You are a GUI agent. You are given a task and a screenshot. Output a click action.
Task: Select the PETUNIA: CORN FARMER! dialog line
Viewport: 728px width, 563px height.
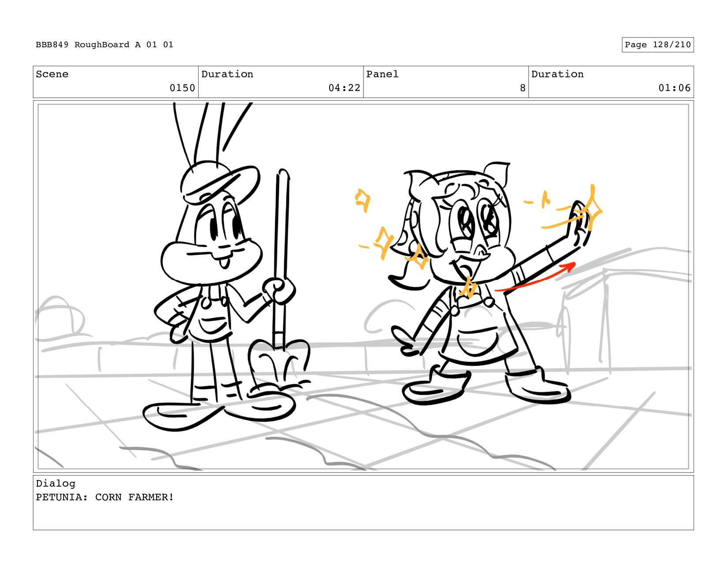105,497
